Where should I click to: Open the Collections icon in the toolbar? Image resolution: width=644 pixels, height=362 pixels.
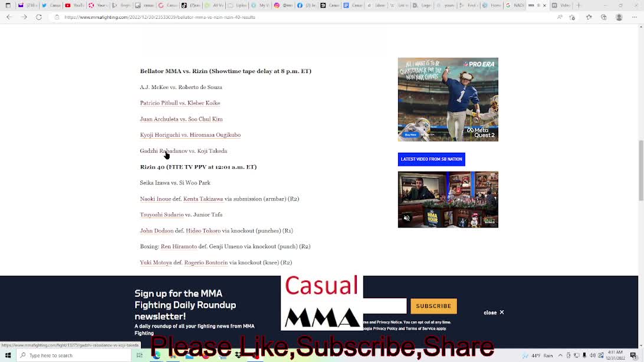point(604,17)
